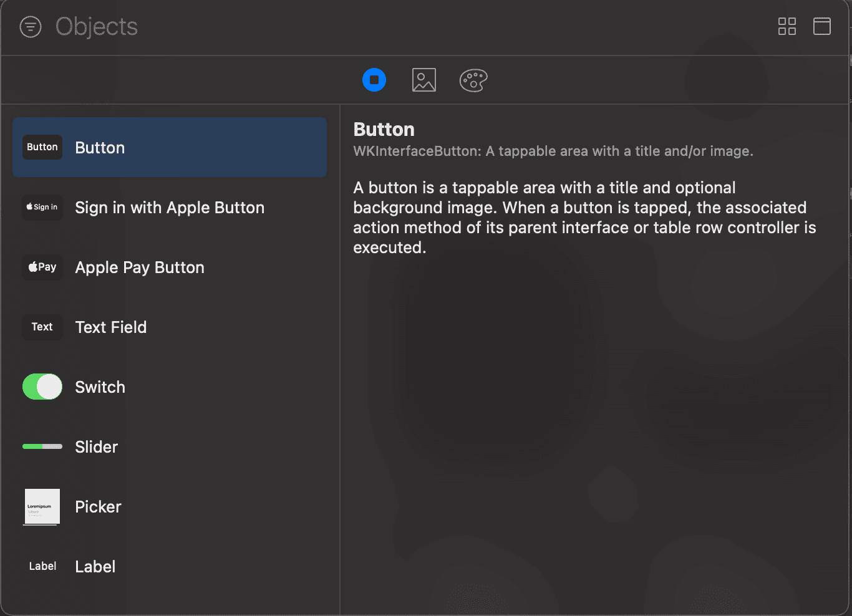Click the Sign in with Apple icon
This screenshot has height=616, width=852.
pyautogui.click(x=42, y=207)
